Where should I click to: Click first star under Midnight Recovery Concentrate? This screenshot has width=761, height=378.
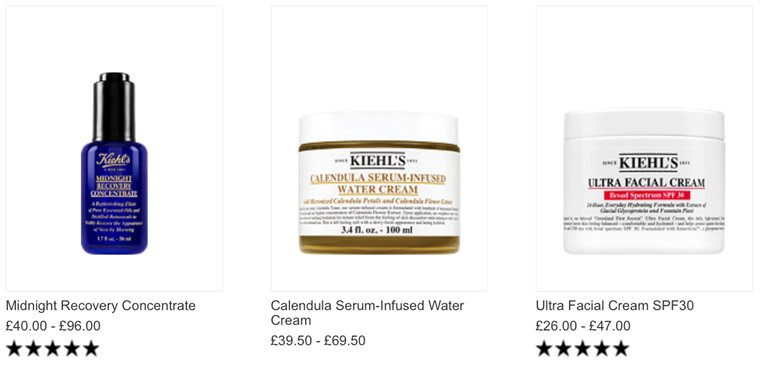pos(14,348)
